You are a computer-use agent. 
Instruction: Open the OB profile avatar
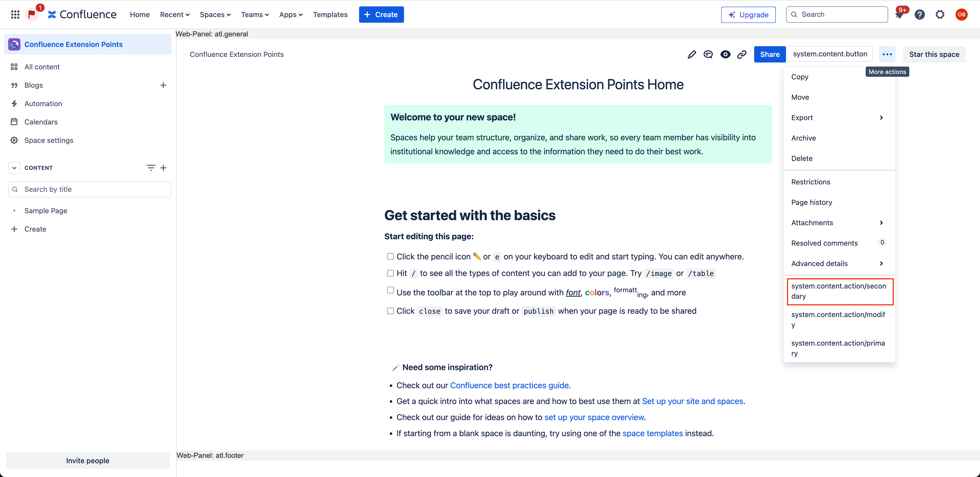tap(961, 15)
